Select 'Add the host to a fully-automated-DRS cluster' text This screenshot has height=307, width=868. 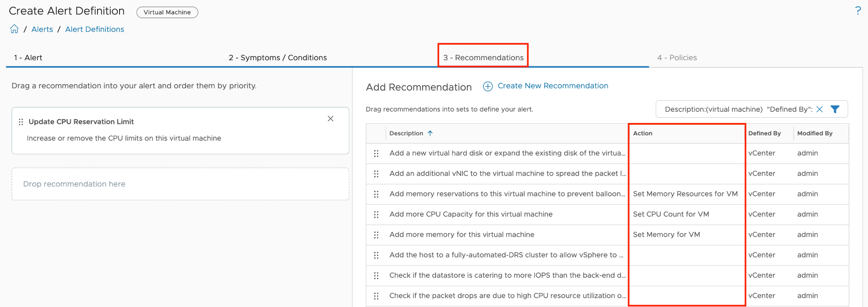click(x=506, y=255)
